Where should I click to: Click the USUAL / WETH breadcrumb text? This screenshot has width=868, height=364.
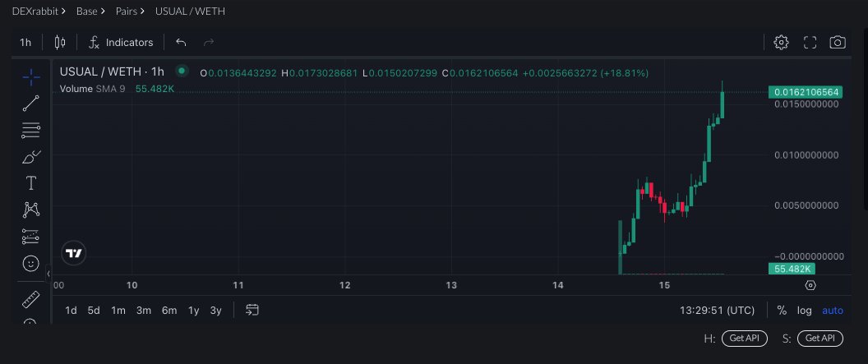pos(190,11)
